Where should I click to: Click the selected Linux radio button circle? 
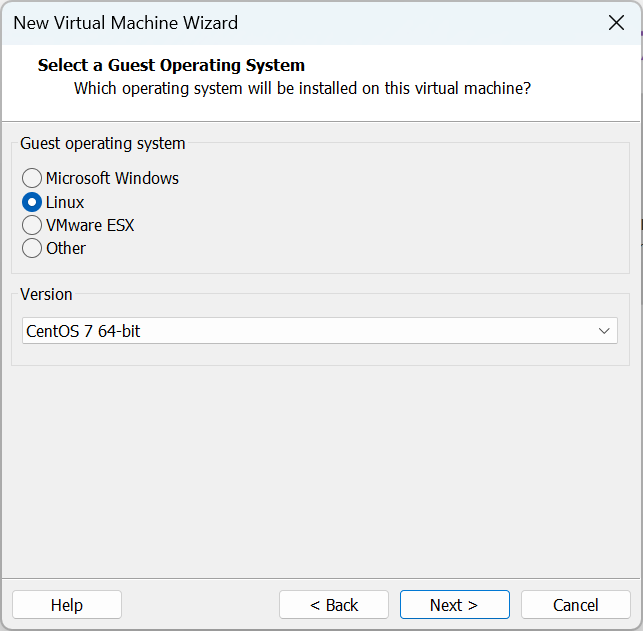(32, 202)
